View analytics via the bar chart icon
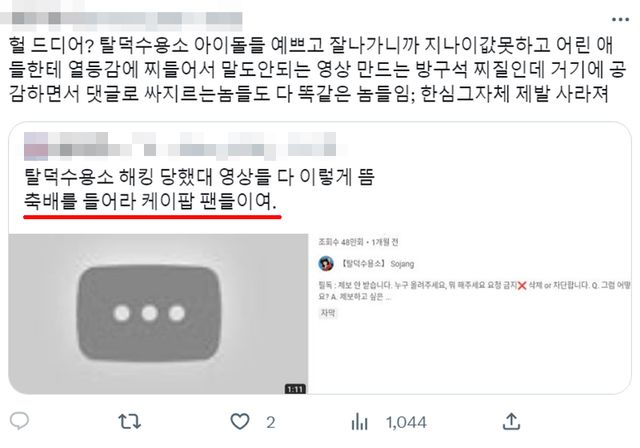This screenshot has width=640, height=448. tap(359, 421)
